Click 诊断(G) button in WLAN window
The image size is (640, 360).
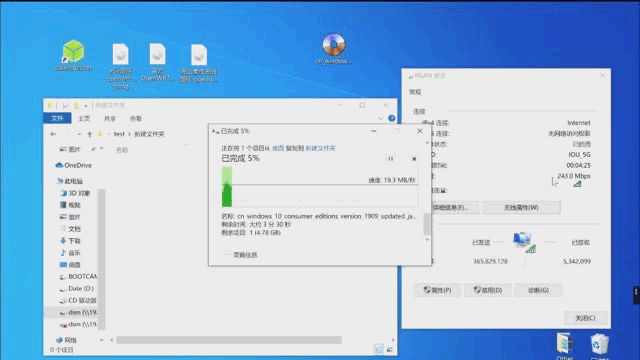pos(538,290)
